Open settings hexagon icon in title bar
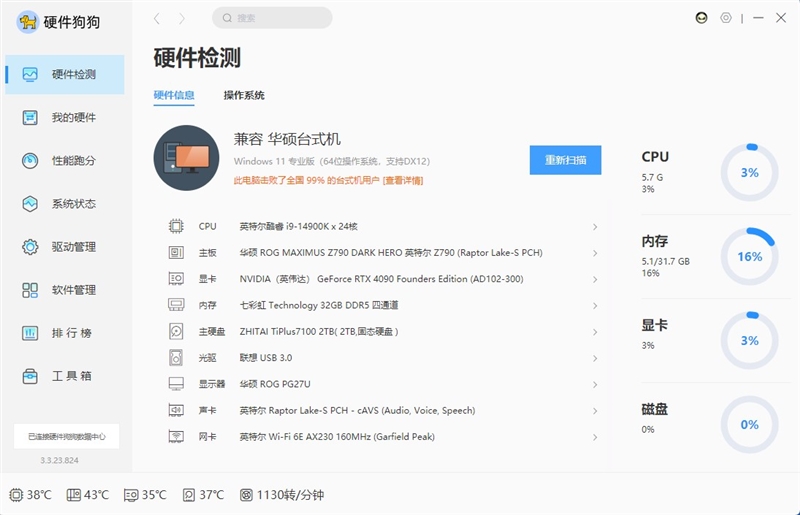The height and width of the screenshot is (515, 800). 726,18
